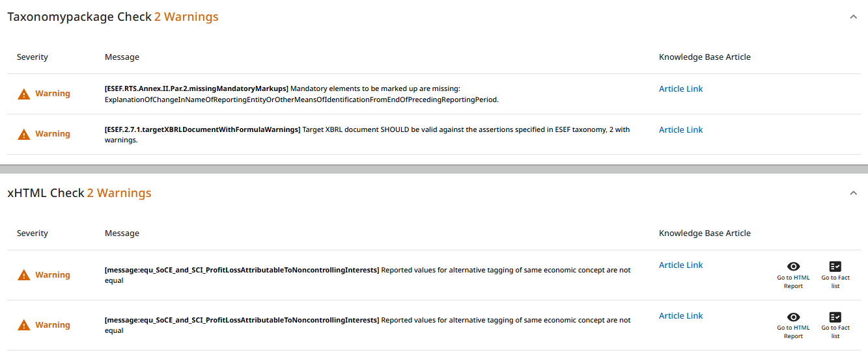Open Go to HTML Report eye icon, first xHTML warning
Image resolution: width=868 pixels, height=357 pixels.
[793, 266]
